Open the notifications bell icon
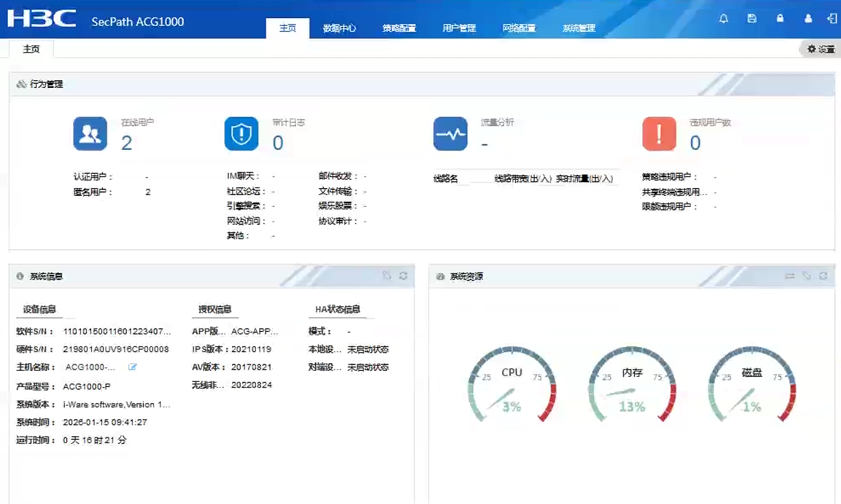 (723, 19)
